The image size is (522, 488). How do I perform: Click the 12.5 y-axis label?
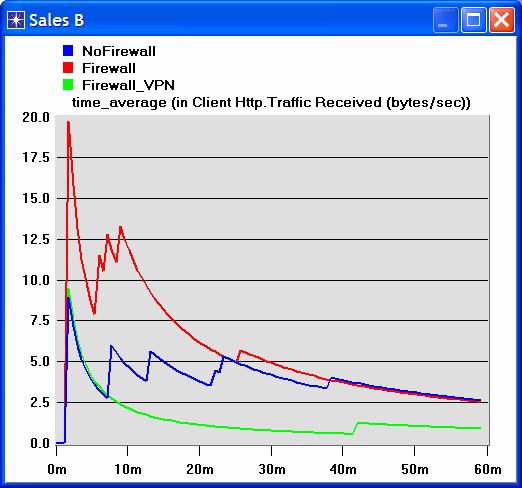tap(36, 239)
